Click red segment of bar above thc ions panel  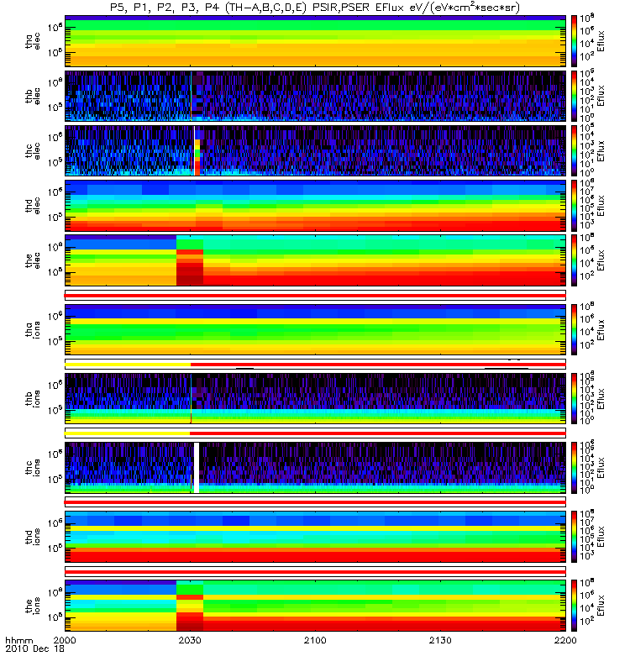click(x=377, y=433)
